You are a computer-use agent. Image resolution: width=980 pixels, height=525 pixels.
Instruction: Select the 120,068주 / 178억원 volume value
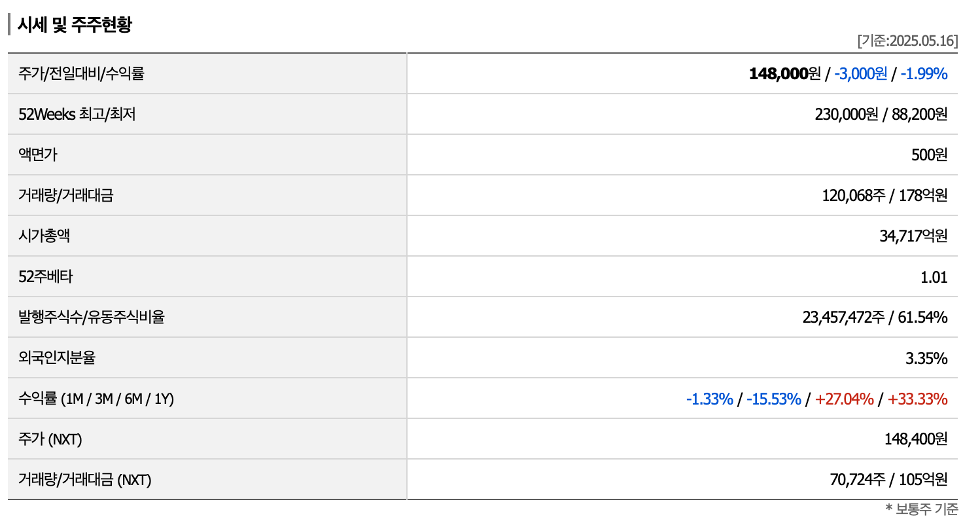[884, 195]
